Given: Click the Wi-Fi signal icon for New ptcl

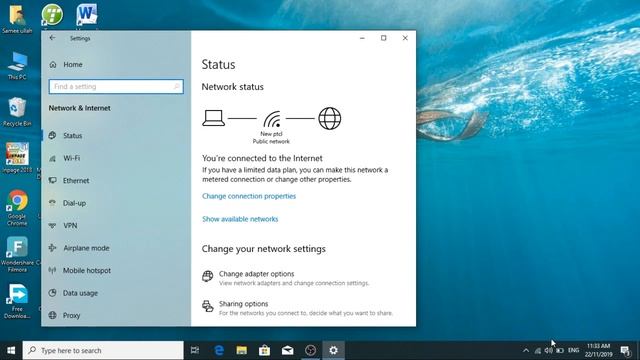Looking at the screenshot, I should (x=272, y=119).
